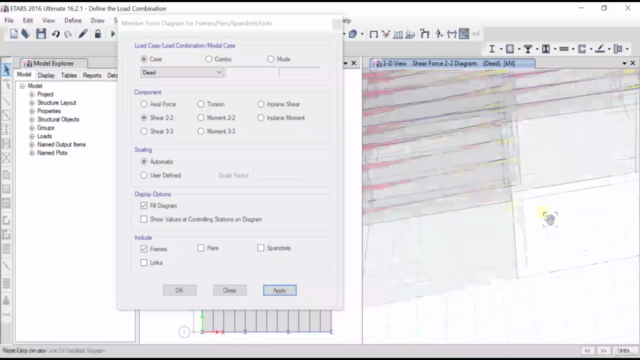
Task: Uncheck the Frames include checkbox
Action: coord(144,249)
